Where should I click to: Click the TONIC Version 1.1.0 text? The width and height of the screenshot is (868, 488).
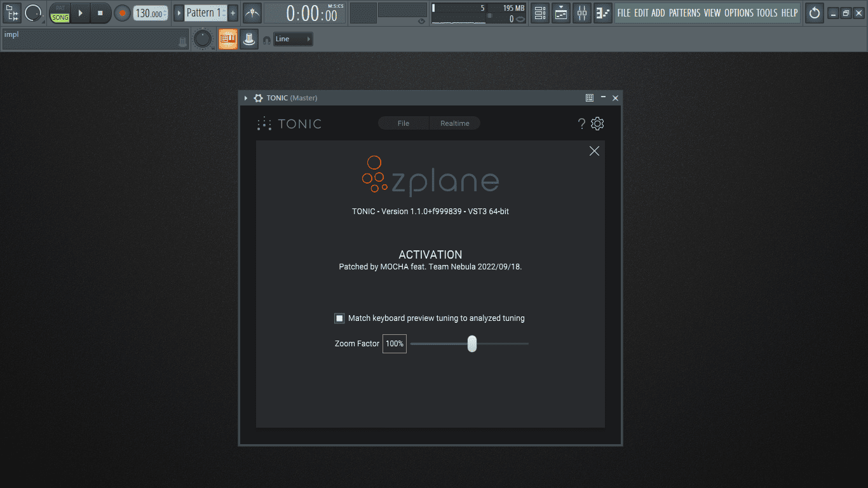[x=430, y=211]
